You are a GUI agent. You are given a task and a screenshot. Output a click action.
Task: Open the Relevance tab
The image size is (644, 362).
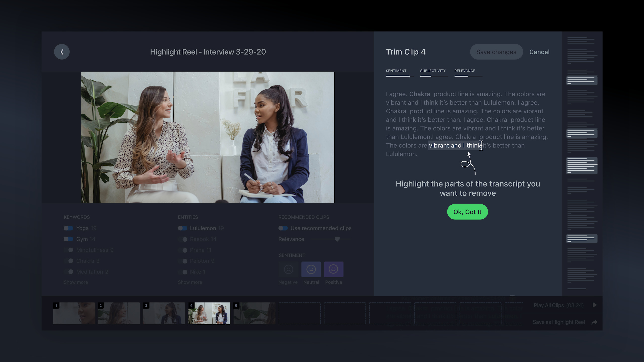tap(465, 71)
